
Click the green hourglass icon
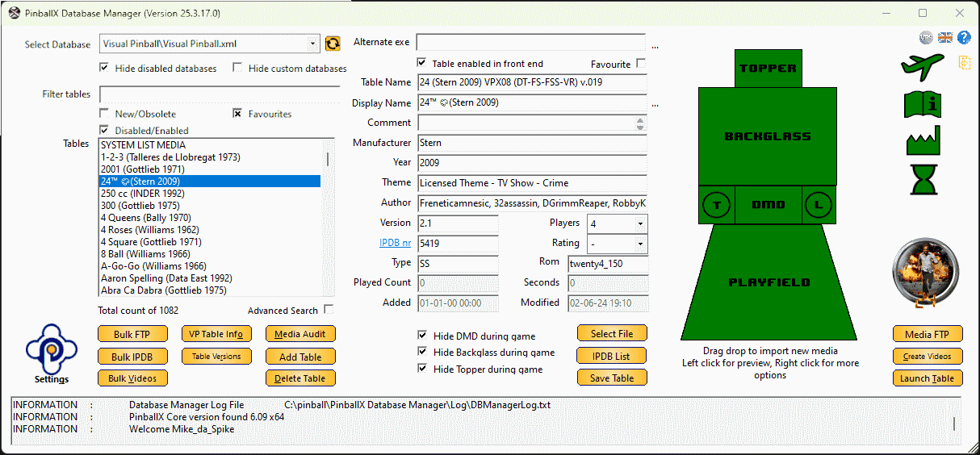(923, 179)
